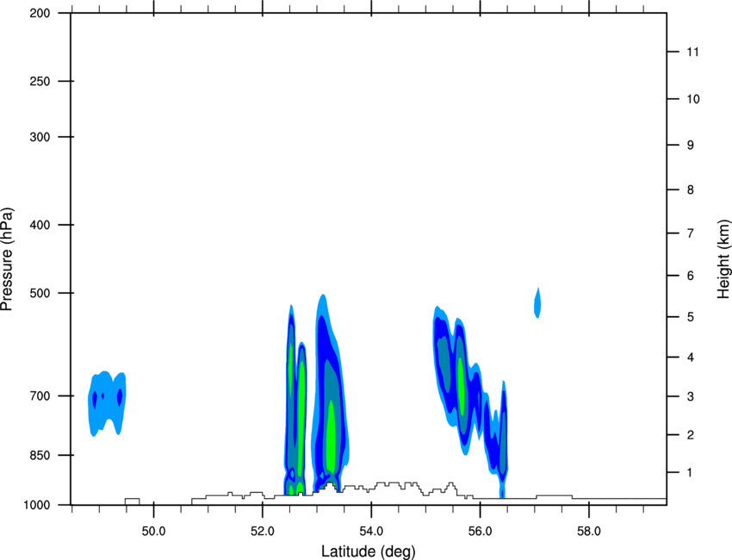Click the 56.0 latitude tick label
The image size is (732, 560).
[480, 532]
